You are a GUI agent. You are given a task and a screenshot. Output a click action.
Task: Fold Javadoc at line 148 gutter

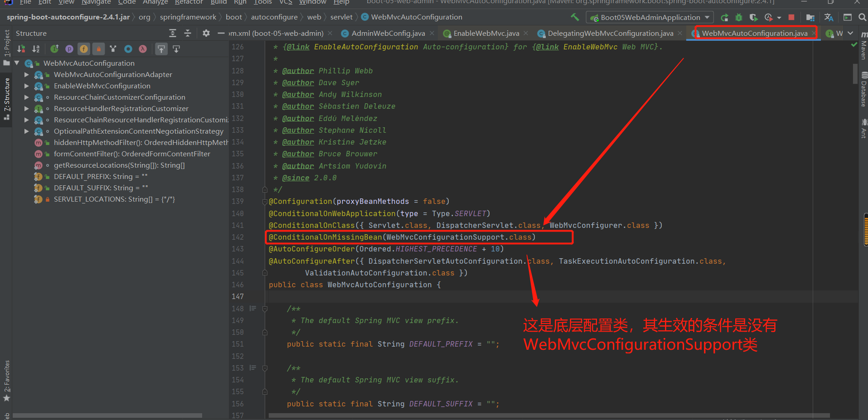click(x=265, y=309)
